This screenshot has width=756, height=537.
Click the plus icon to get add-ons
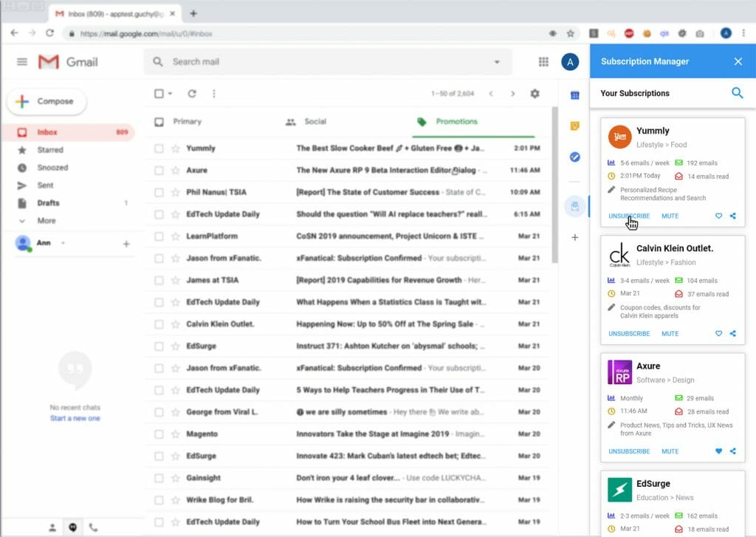tap(574, 237)
